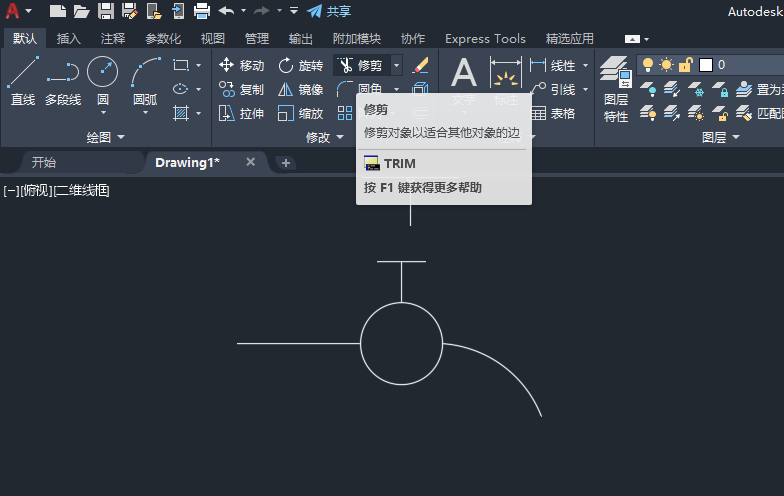784x496 pixels.
Task: Click the 共享 share button
Action: (329, 10)
